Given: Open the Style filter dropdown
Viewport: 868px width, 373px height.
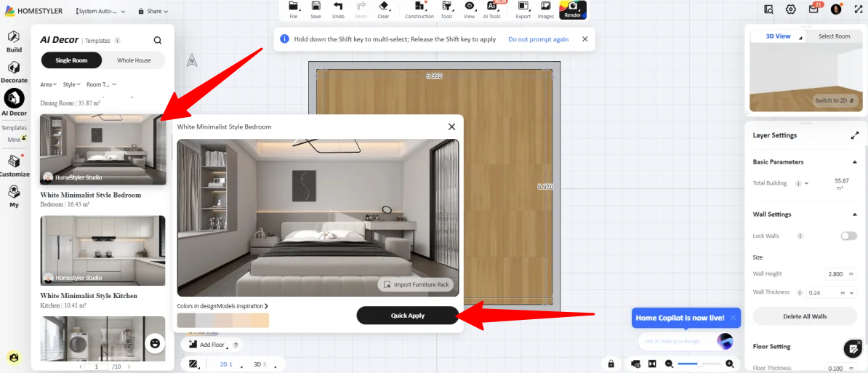Looking at the screenshot, I should (71, 84).
